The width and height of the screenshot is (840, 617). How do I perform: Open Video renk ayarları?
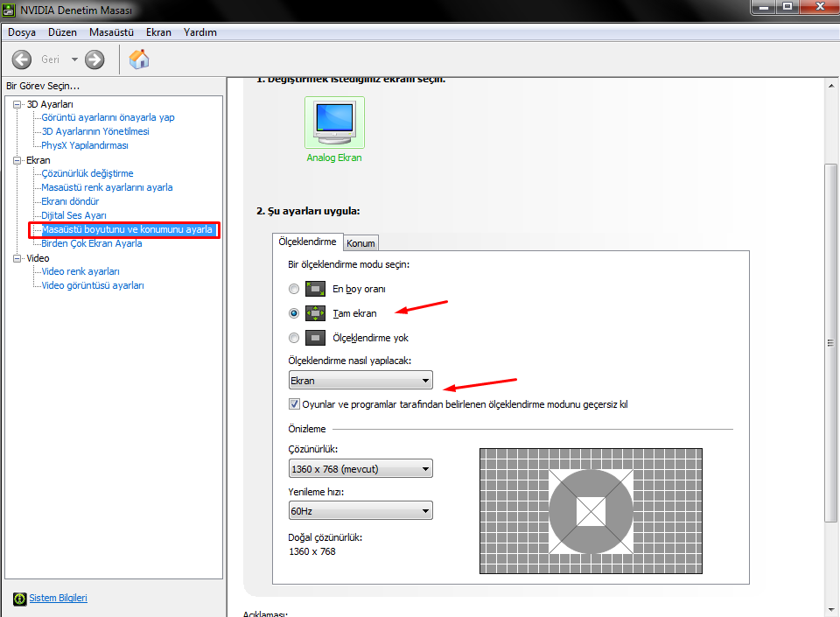(80, 271)
